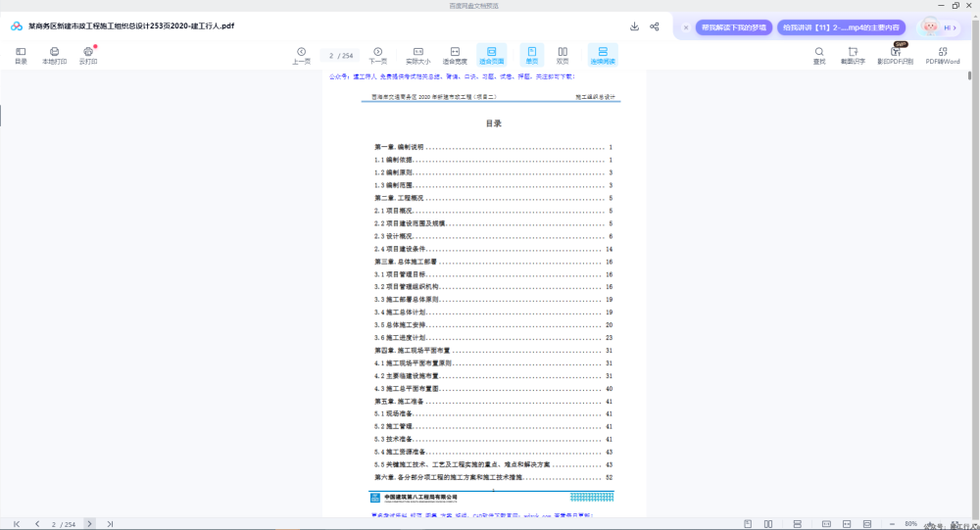Click the blue 公众号 link at page top
The image size is (980, 530).
coord(452,76)
